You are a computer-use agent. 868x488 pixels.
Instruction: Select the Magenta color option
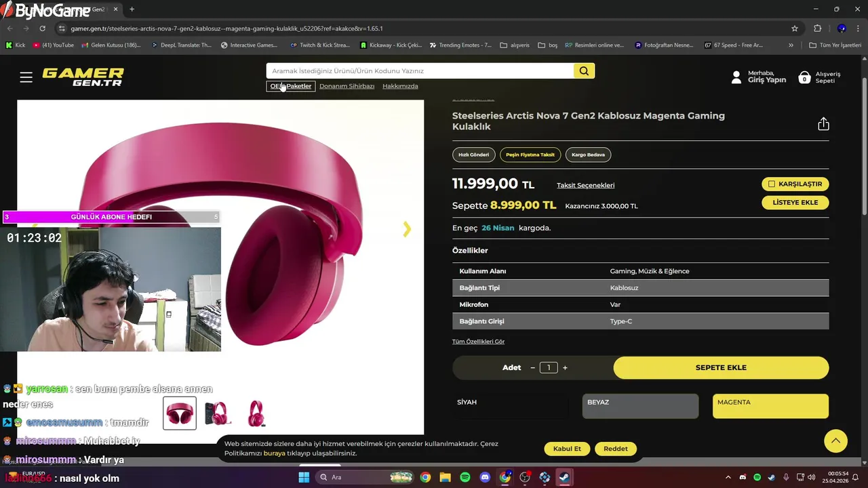click(770, 406)
